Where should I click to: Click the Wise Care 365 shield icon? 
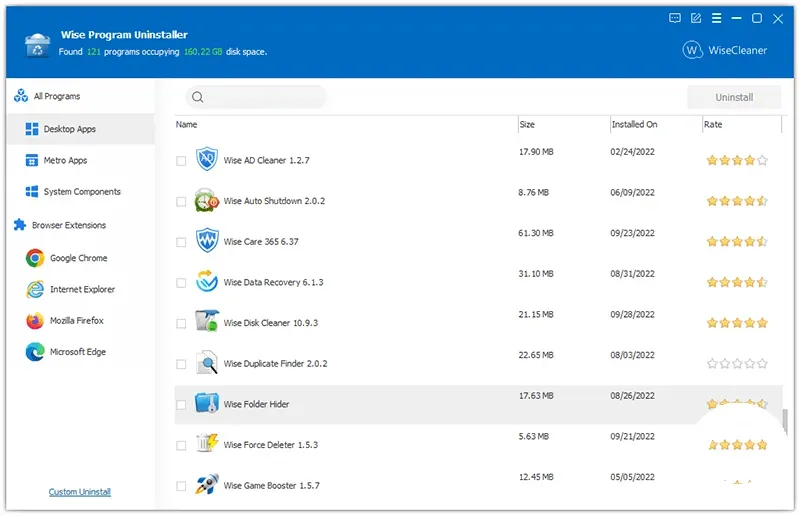click(x=207, y=240)
